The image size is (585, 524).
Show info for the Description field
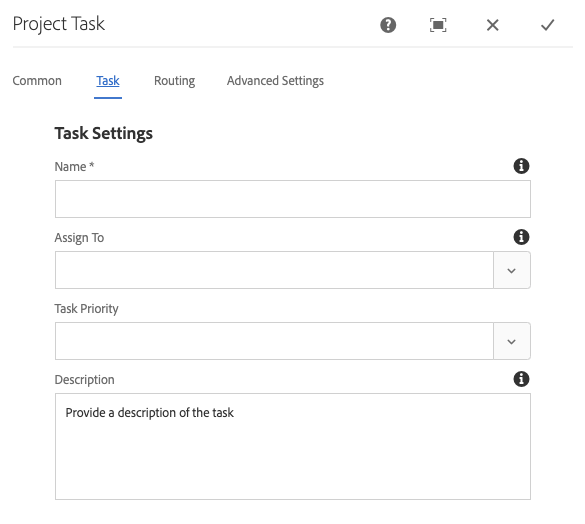pyautogui.click(x=521, y=379)
